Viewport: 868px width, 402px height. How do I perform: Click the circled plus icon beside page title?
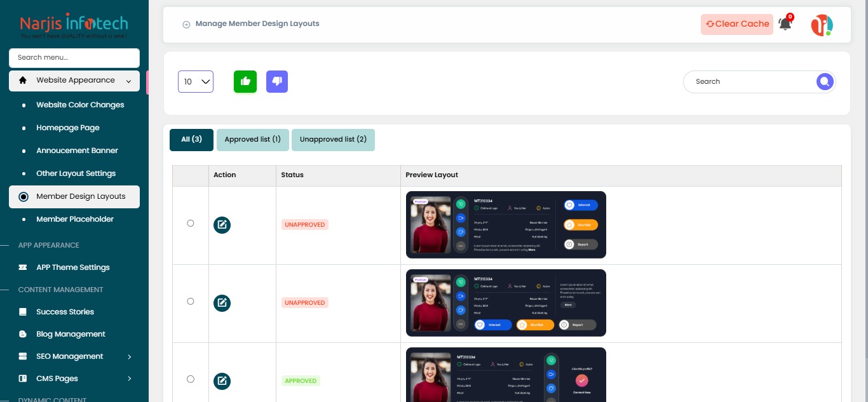click(x=186, y=25)
